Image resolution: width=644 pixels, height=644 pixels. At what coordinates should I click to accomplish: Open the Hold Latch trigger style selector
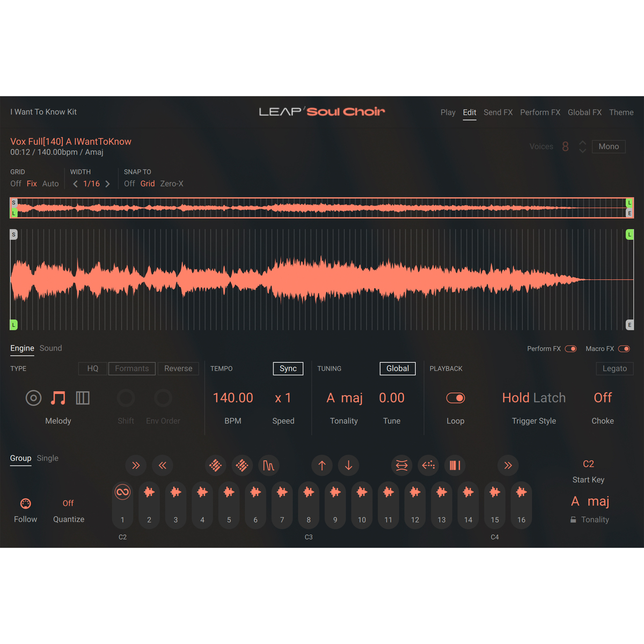[x=533, y=398]
